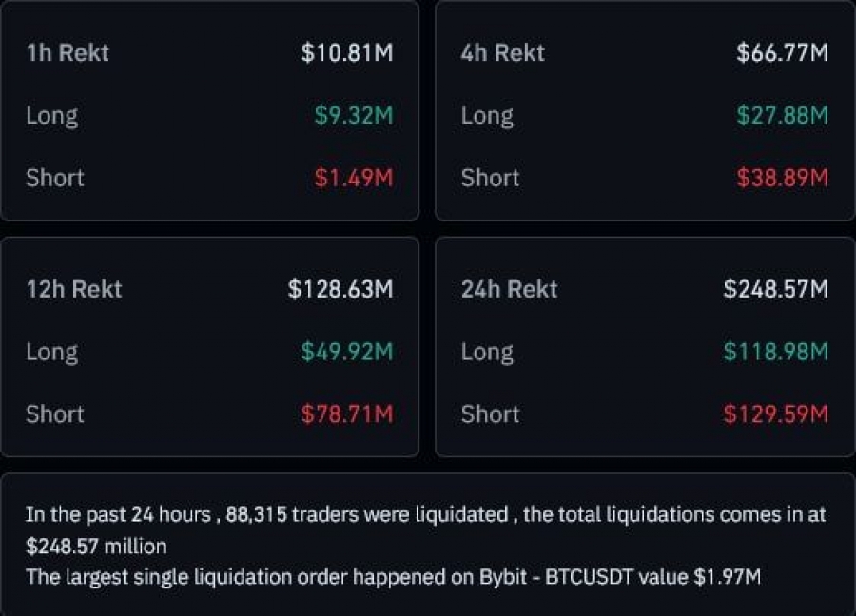Select the 24h Rekt total $248.57M
The height and width of the screenshot is (616, 856).
pyautogui.click(x=776, y=289)
